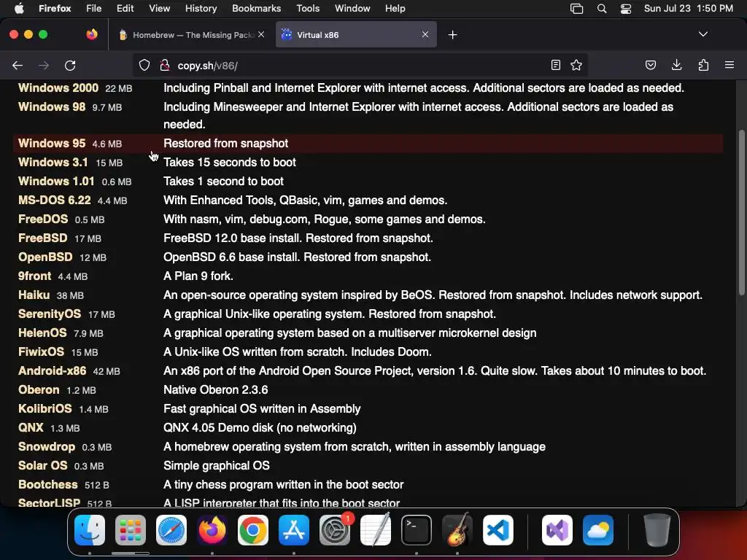Launch Windows 98 emulator
Viewport: 747px width, 560px height.
tap(52, 107)
